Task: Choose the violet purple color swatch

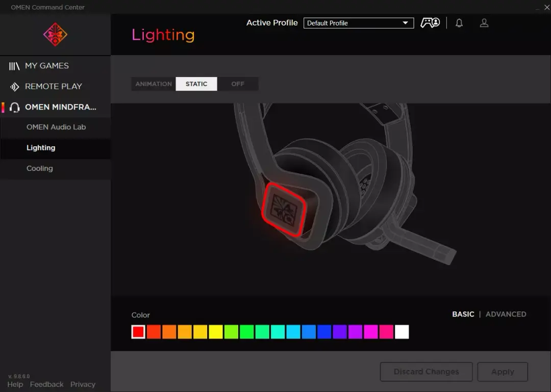Action: 340,332
